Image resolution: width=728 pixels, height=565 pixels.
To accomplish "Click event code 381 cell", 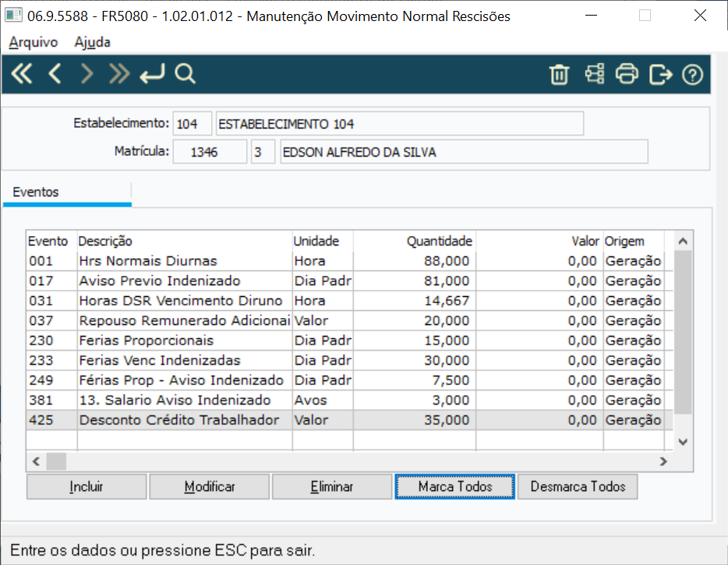I will coord(51,401).
